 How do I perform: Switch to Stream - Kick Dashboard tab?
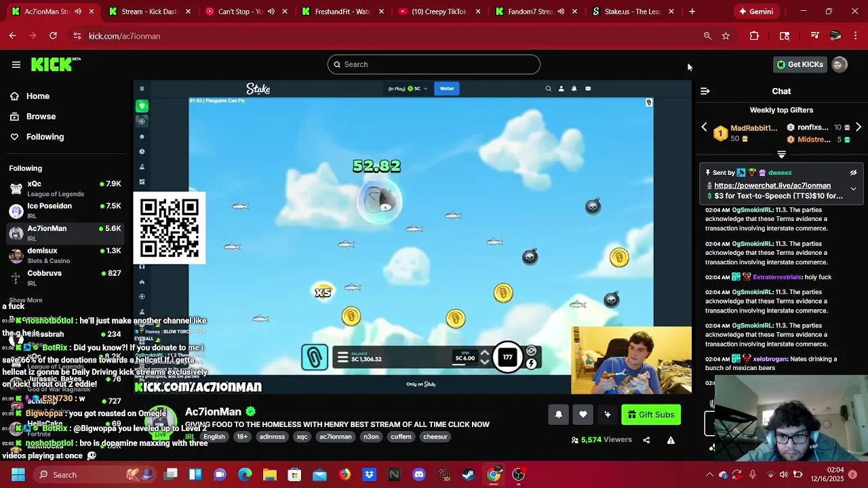click(x=151, y=12)
